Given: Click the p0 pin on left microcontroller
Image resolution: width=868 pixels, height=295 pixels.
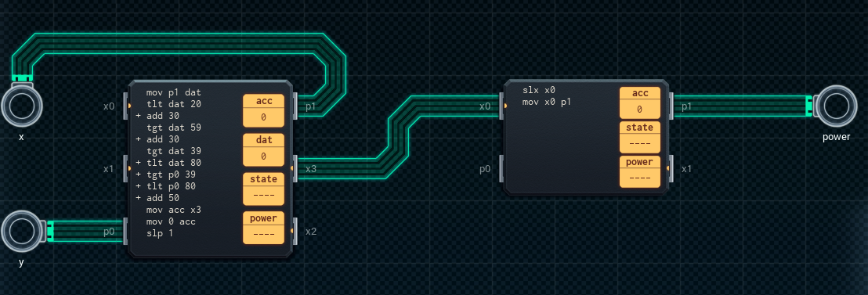Looking at the screenshot, I should click(125, 232).
